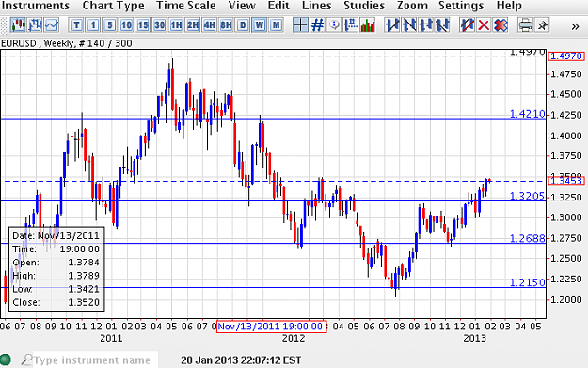Click the 1.4970 price axis marker
588x368 pixels.
click(x=566, y=56)
